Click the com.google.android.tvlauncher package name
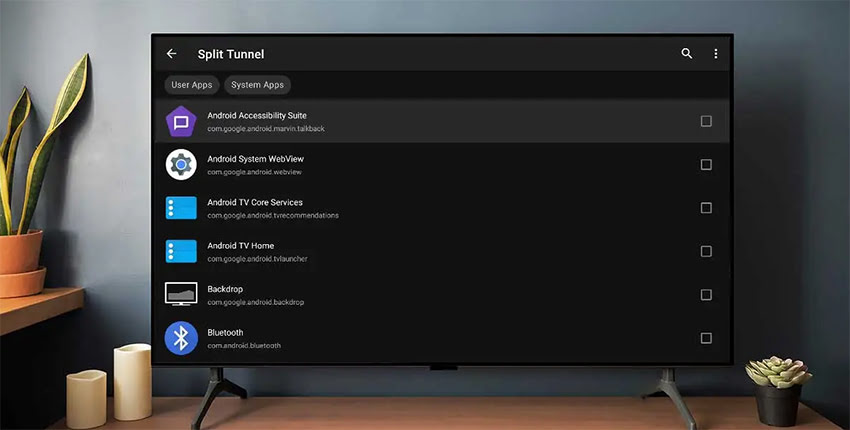The height and width of the screenshot is (430, 850). click(x=257, y=259)
